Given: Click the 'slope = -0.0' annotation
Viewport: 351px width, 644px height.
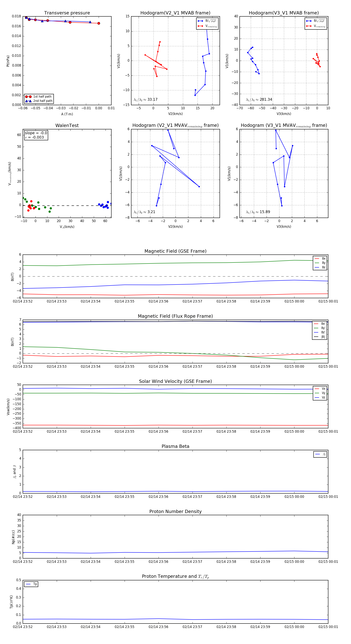Looking at the screenshot, I should (36, 133).
